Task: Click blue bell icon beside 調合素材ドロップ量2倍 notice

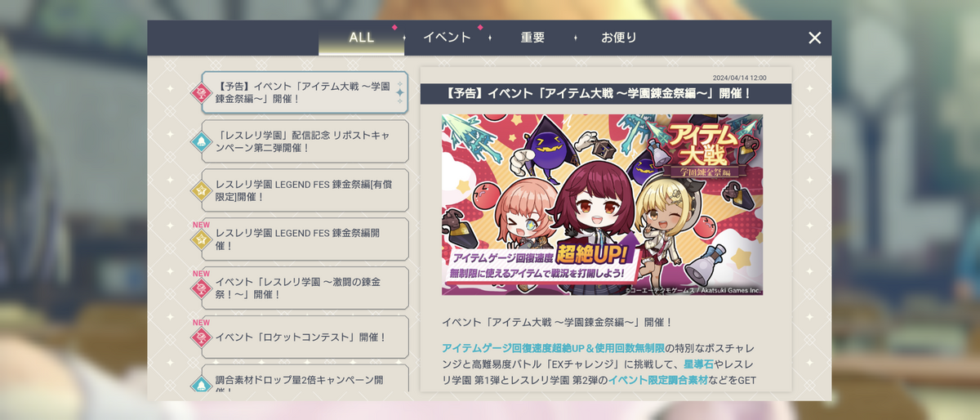Action: tap(201, 383)
